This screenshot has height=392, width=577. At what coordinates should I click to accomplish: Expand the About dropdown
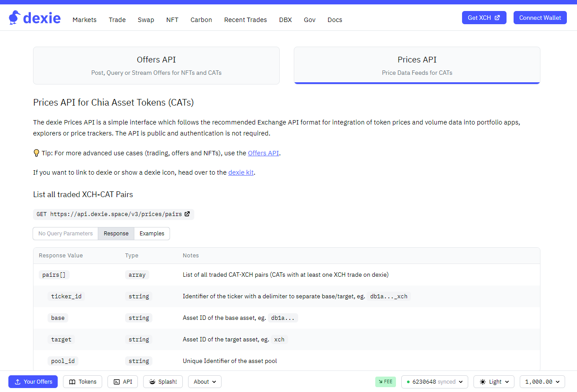(205, 382)
